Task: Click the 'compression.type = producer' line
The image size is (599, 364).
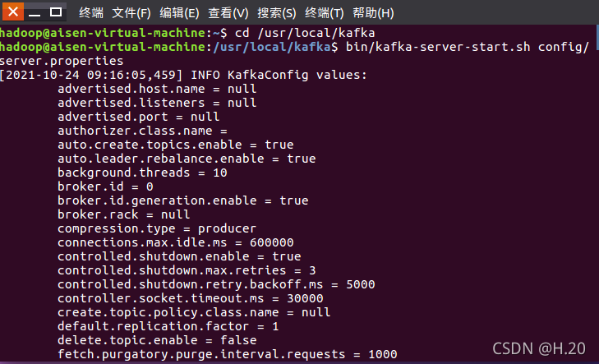Action: point(157,228)
